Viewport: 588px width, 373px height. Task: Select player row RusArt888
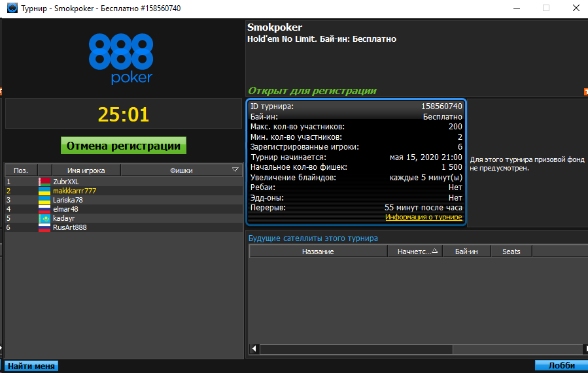124,227
